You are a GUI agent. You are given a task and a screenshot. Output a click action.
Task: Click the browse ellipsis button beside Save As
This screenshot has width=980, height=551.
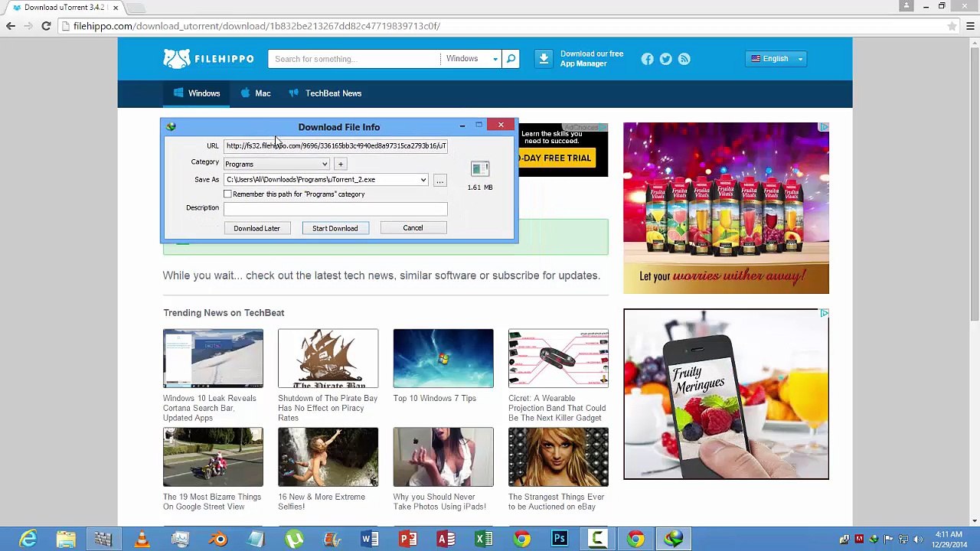click(x=439, y=180)
